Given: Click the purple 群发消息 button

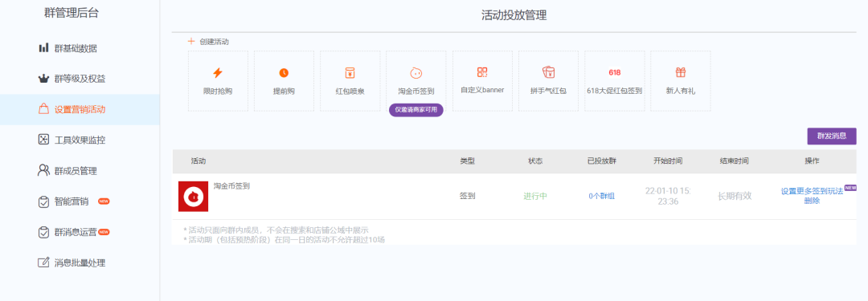Looking at the screenshot, I should (x=832, y=136).
